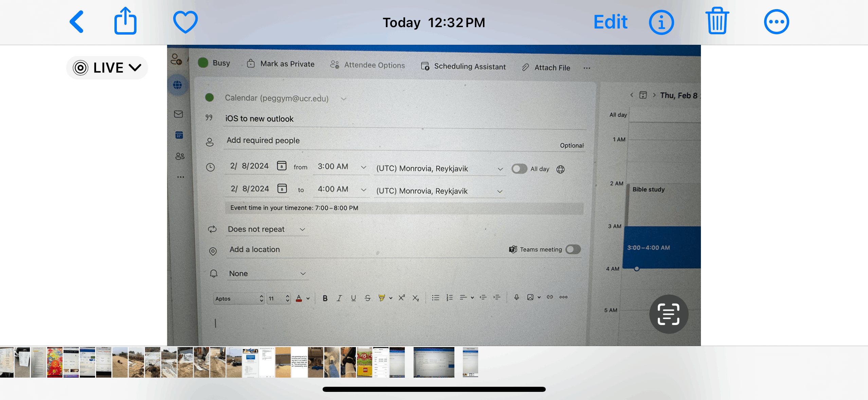Open the event toolbar overflow ellipsis

[x=587, y=68]
